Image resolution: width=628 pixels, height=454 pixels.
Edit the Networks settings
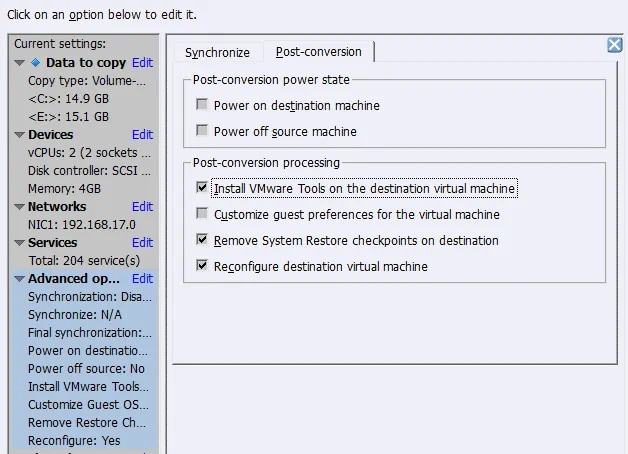click(x=142, y=207)
